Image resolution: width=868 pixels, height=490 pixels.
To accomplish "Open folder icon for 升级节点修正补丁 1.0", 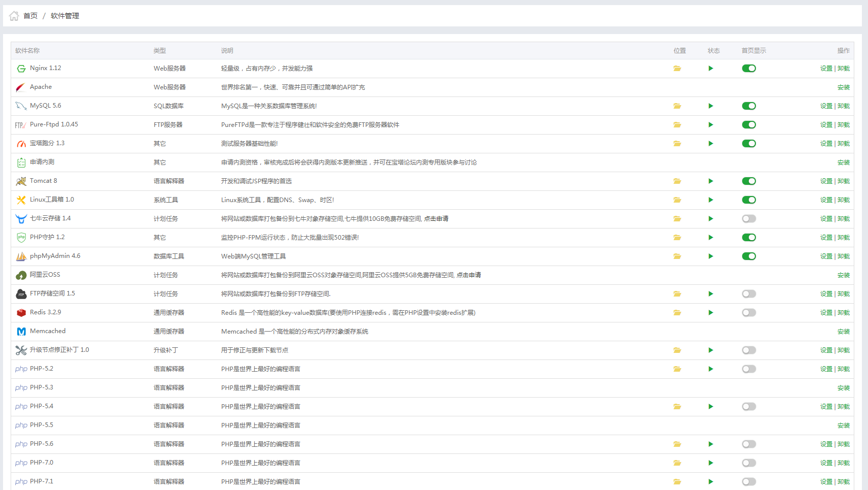I will pos(677,350).
